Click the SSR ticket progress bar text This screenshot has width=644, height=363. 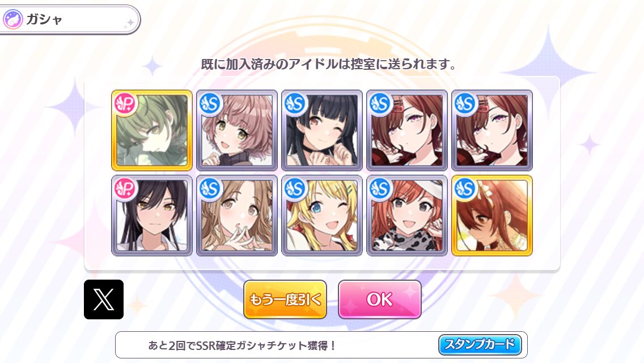click(x=242, y=345)
